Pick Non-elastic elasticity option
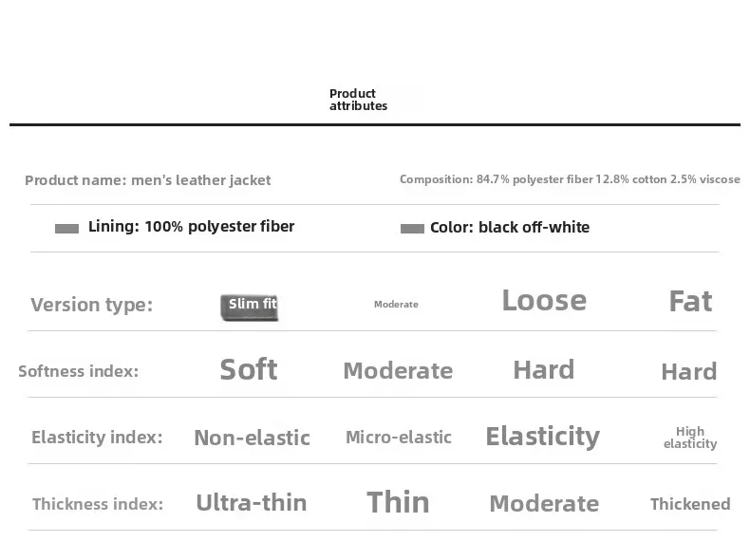Viewport: 750px width, 560px height. tap(252, 438)
